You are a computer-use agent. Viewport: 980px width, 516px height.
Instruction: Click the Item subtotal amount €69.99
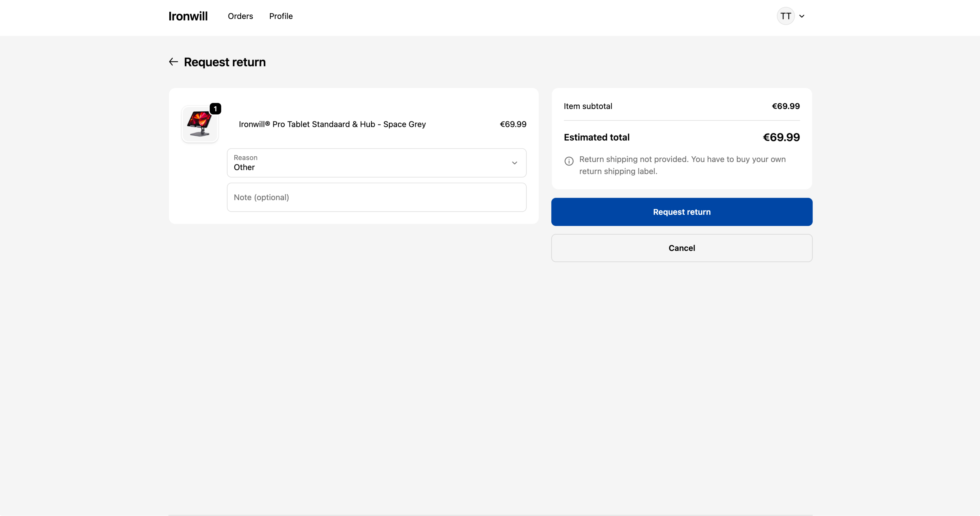point(786,106)
